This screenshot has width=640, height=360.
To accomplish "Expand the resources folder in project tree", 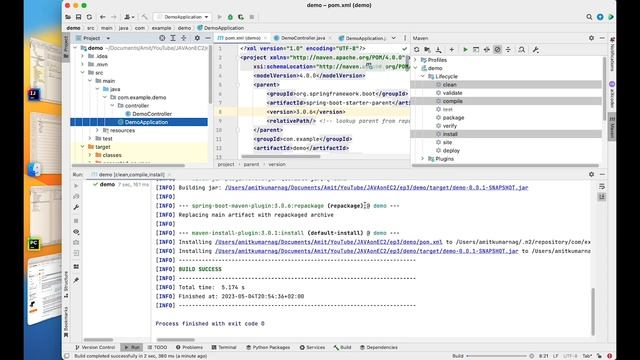I will pos(97,130).
